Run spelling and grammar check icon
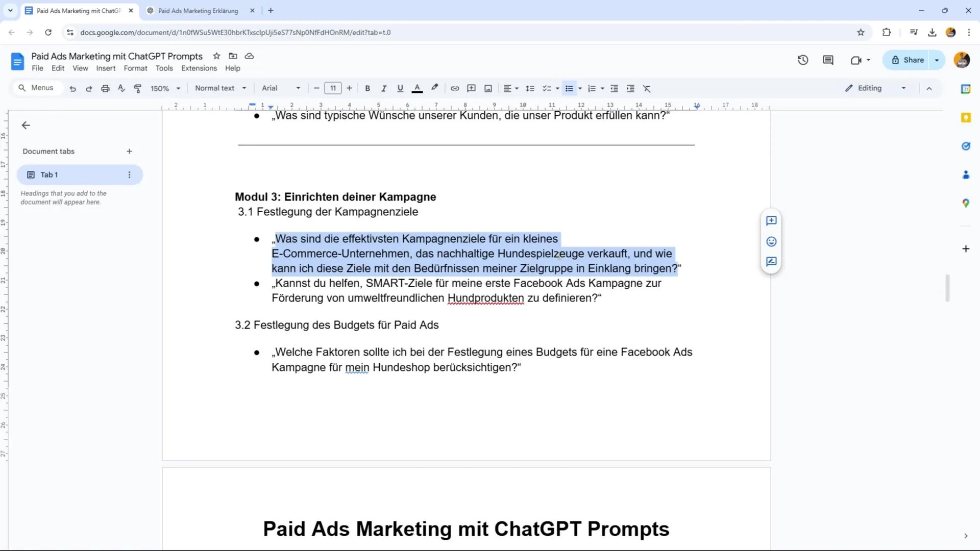The width and height of the screenshot is (980, 551). click(121, 88)
